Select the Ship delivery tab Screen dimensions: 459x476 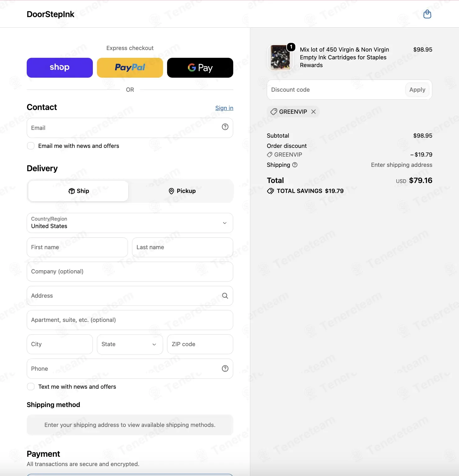click(78, 191)
